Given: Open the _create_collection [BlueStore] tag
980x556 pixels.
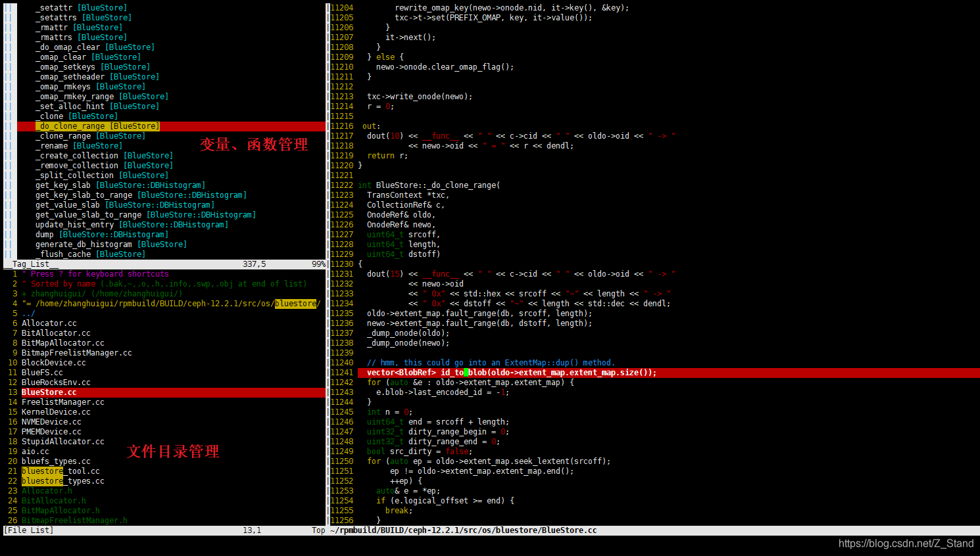Looking at the screenshot, I should point(104,156).
